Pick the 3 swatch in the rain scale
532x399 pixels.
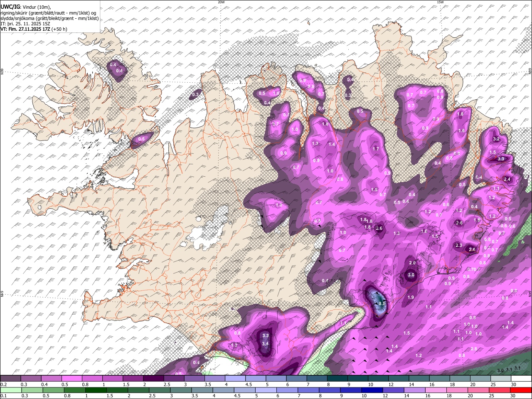180,390
